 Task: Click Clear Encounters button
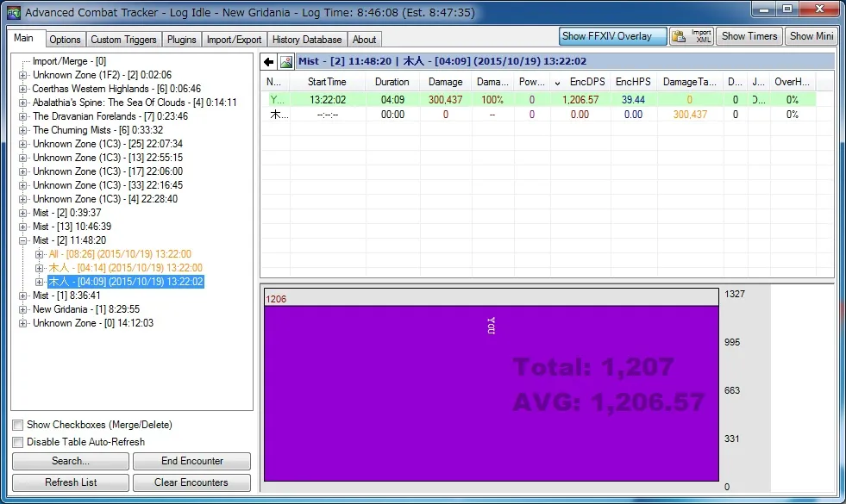point(192,482)
